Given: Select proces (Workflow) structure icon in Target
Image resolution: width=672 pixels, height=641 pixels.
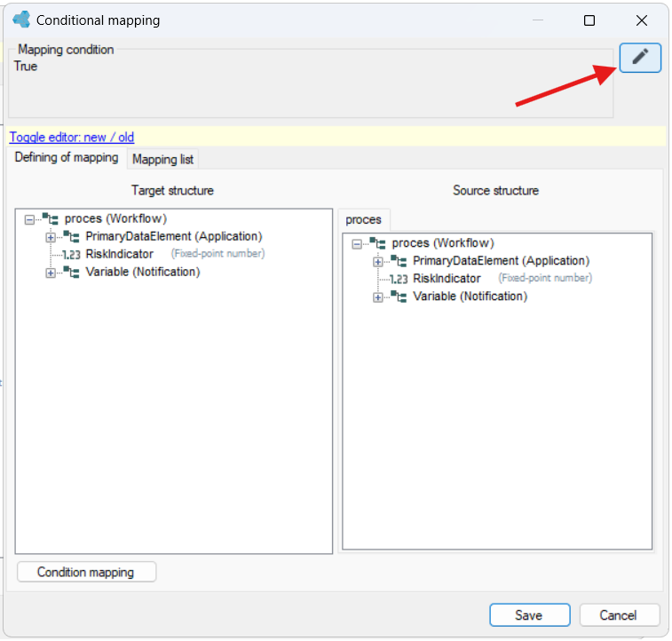Looking at the screenshot, I should (50, 219).
